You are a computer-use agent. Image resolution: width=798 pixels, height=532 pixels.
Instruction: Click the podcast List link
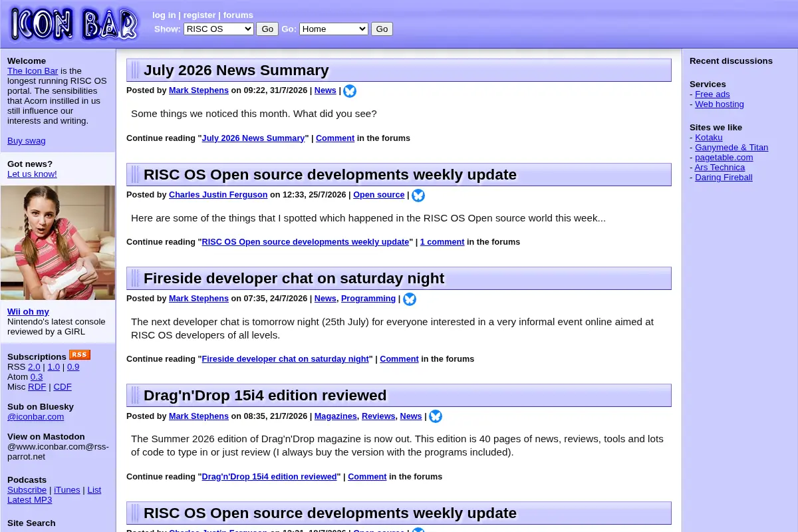coord(94,489)
